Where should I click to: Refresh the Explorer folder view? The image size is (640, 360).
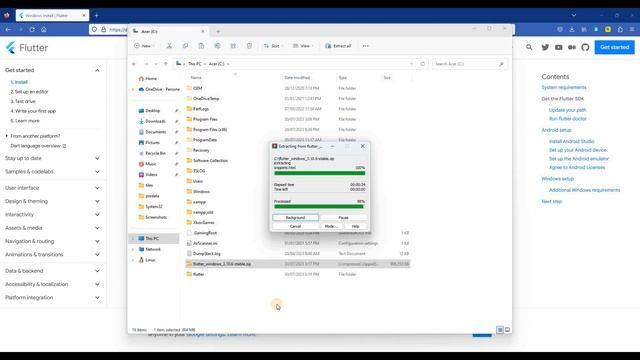pyautogui.click(x=422, y=64)
